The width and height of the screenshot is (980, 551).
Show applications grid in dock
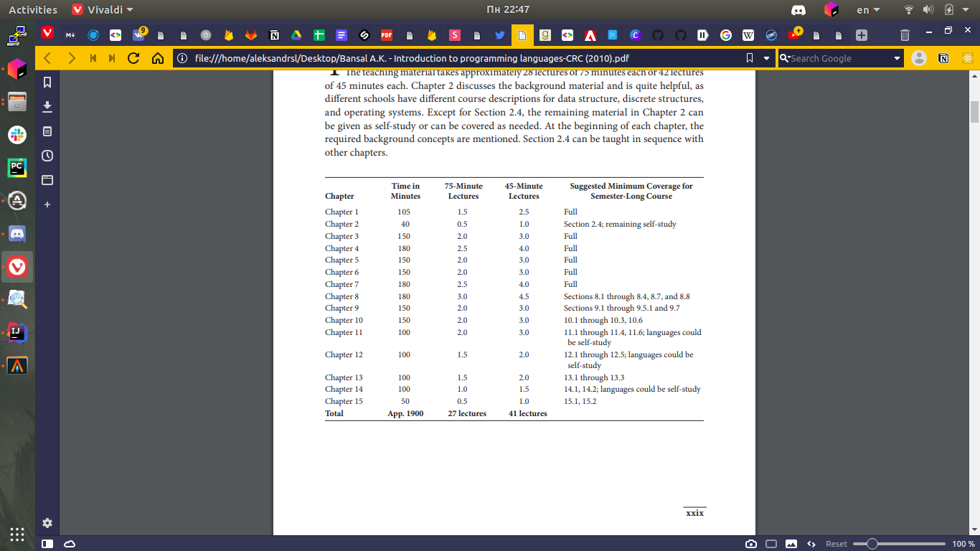tap(17, 534)
